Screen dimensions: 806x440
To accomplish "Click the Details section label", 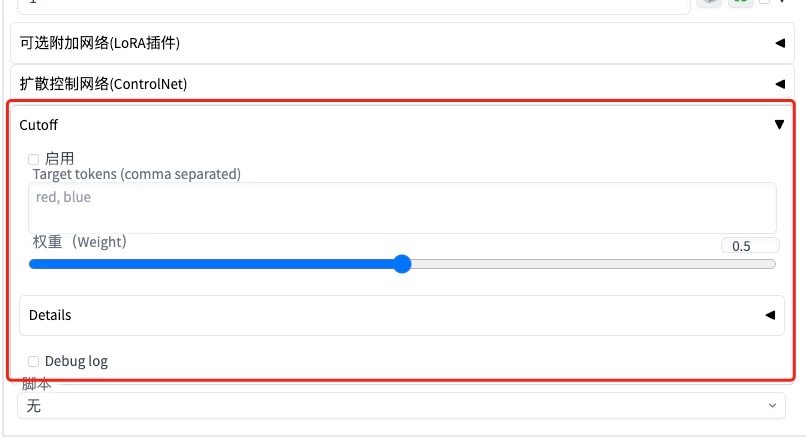I will pyautogui.click(x=50, y=315).
